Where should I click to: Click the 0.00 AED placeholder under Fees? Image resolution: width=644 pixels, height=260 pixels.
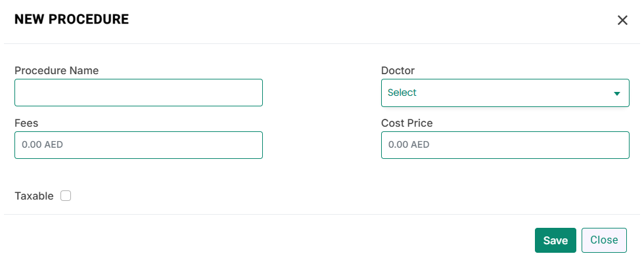[x=42, y=144]
